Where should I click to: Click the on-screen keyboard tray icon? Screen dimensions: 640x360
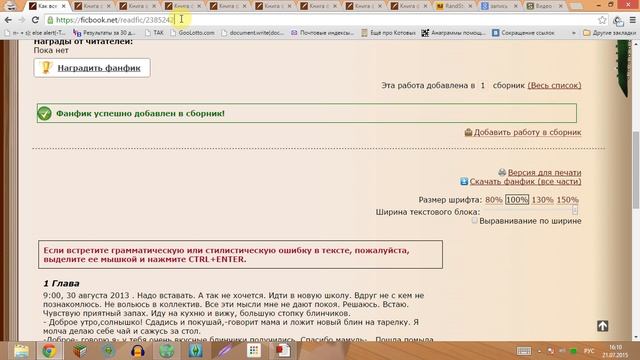524,351
